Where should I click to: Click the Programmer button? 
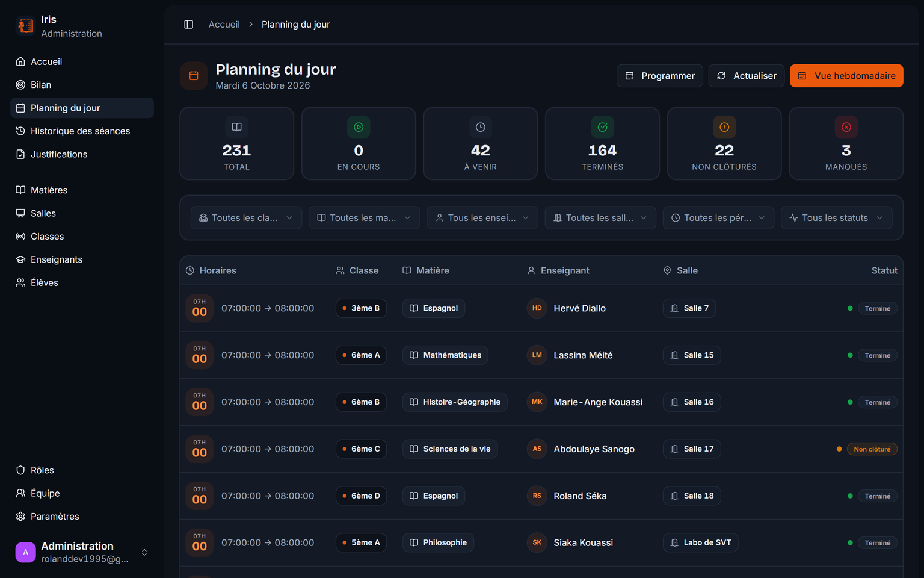(659, 76)
